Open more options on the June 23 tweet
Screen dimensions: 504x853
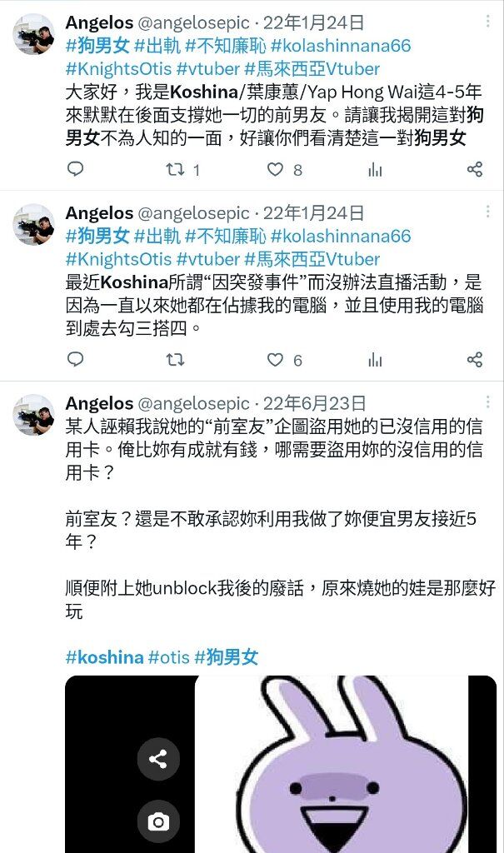click(488, 402)
